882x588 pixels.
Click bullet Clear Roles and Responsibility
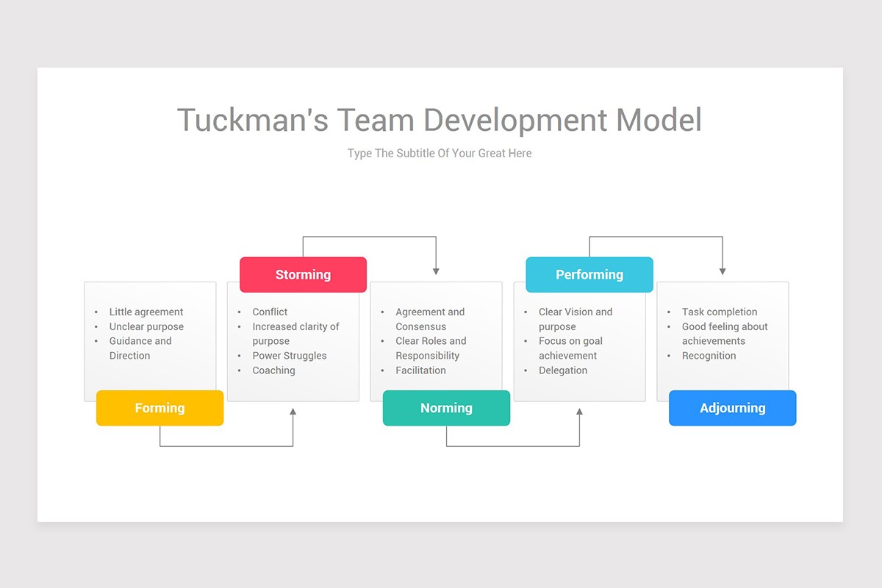pos(431,348)
